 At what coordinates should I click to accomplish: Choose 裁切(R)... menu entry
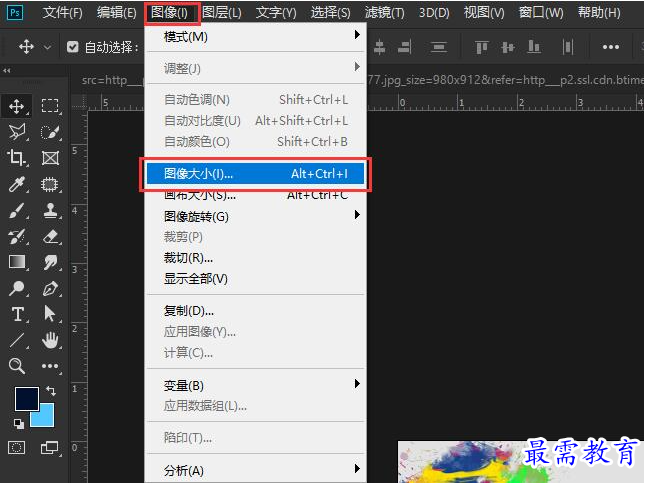tap(255, 258)
